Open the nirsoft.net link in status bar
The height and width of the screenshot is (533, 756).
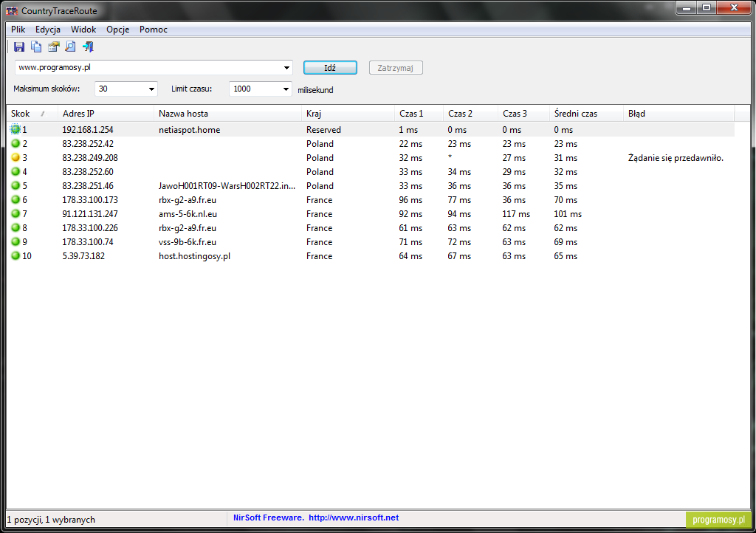click(x=354, y=517)
